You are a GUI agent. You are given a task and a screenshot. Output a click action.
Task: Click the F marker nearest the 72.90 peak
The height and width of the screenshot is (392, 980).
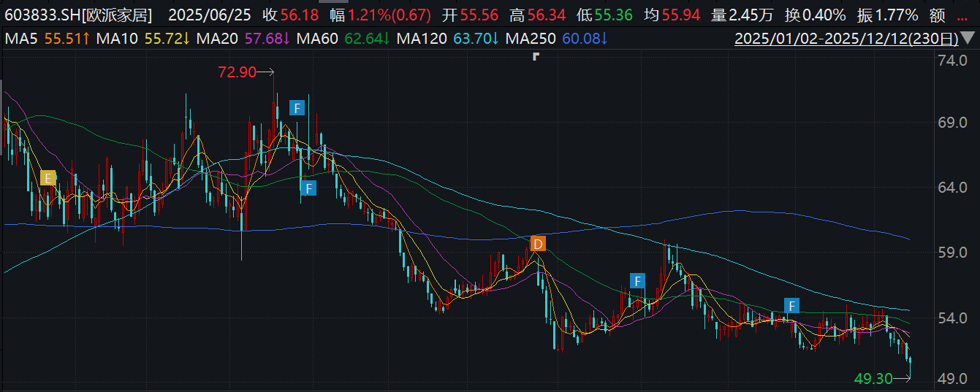297,108
